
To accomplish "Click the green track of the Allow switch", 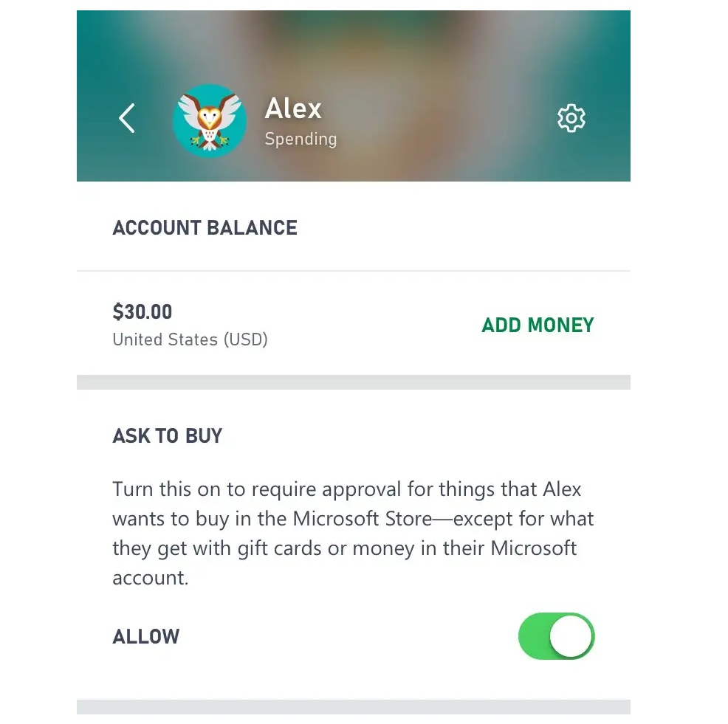I will [534, 636].
